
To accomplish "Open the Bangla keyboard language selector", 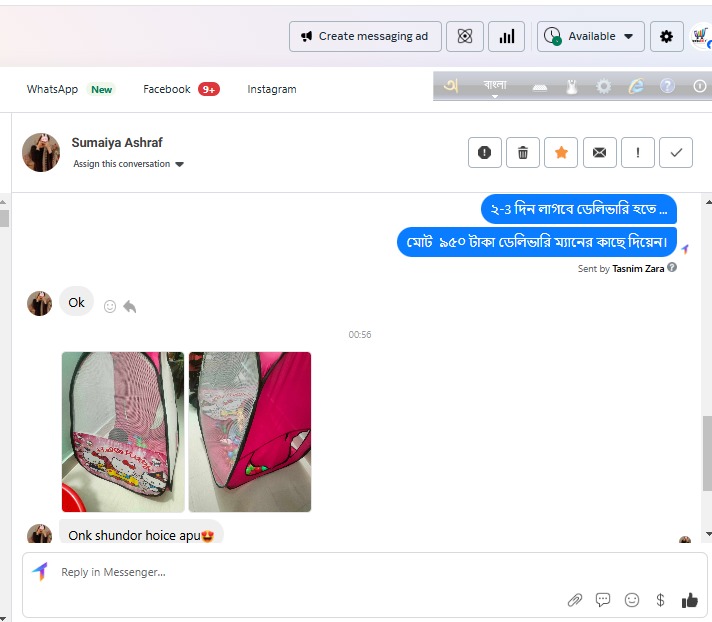I will 495,86.
